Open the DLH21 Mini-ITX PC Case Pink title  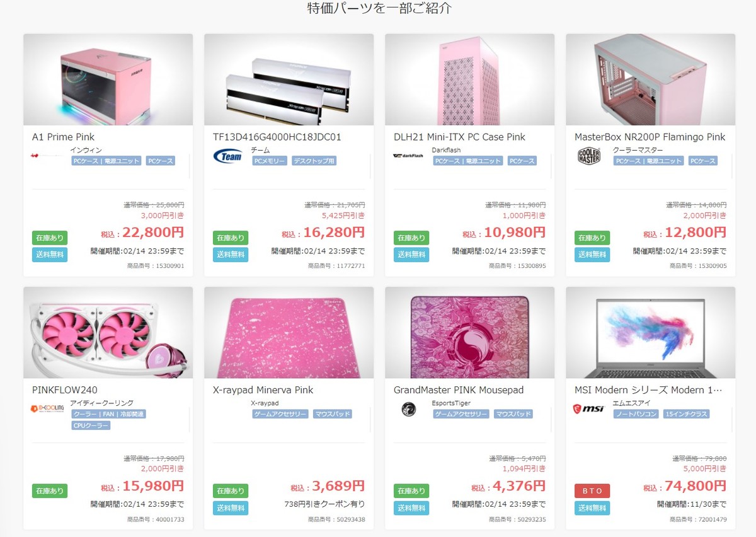point(459,137)
